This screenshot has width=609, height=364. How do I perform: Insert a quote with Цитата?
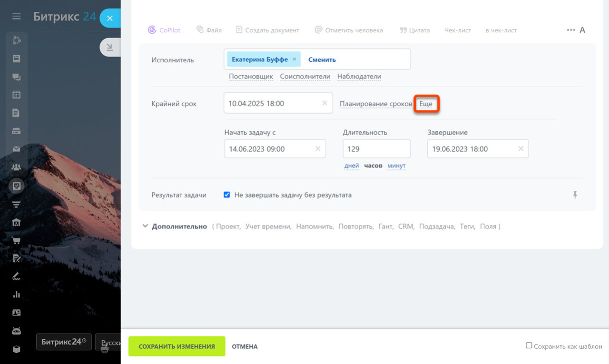pyautogui.click(x=414, y=30)
